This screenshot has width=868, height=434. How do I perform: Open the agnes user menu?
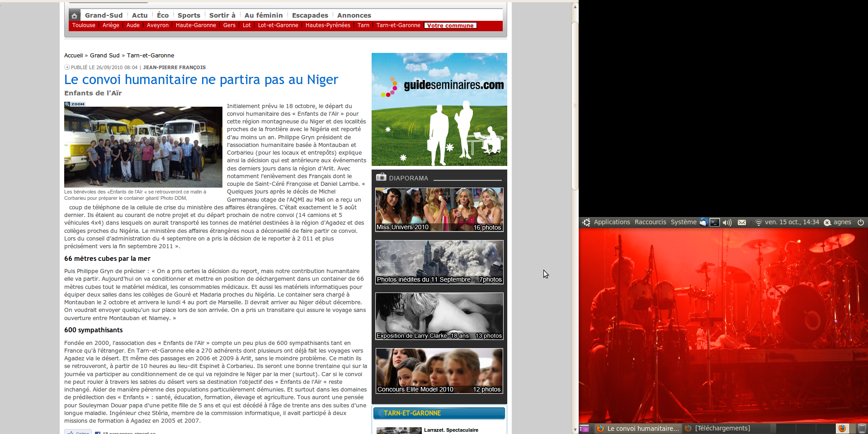[842, 222]
